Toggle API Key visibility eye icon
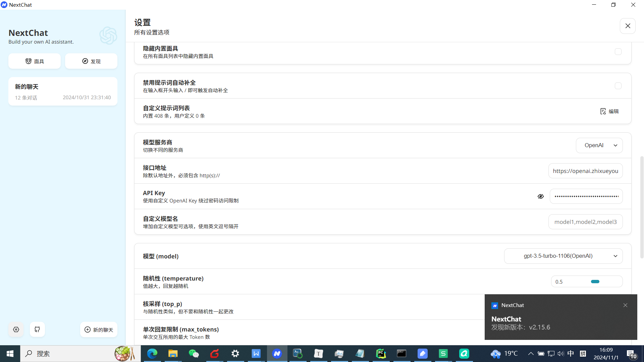Screen dimensions: 644x362 tap(540, 196)
